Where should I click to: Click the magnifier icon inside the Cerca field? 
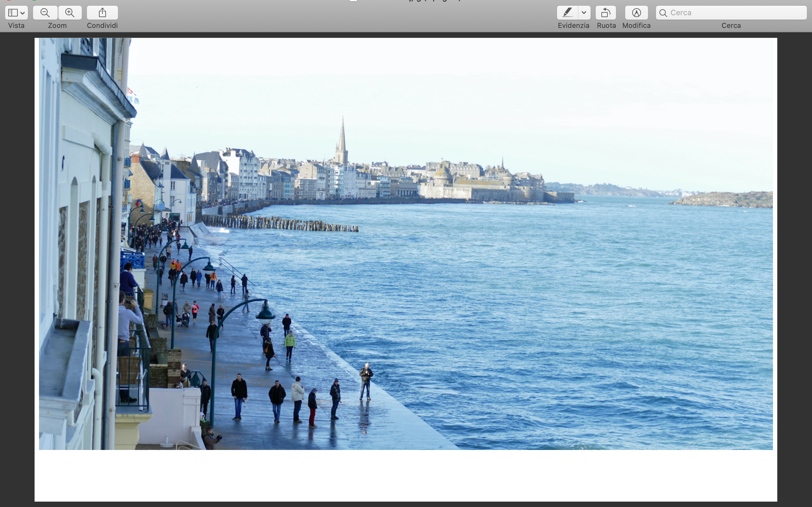[x=663, y=13]
